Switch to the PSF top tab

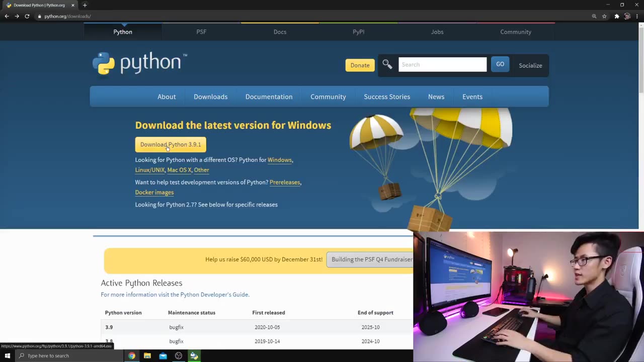[201, 32]
